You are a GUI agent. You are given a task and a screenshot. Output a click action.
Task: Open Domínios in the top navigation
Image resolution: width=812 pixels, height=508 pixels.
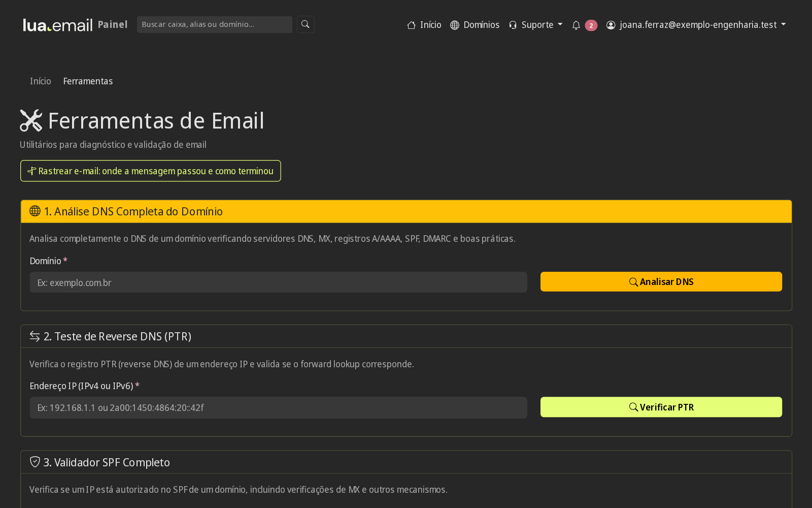click(x=475, y=25)
